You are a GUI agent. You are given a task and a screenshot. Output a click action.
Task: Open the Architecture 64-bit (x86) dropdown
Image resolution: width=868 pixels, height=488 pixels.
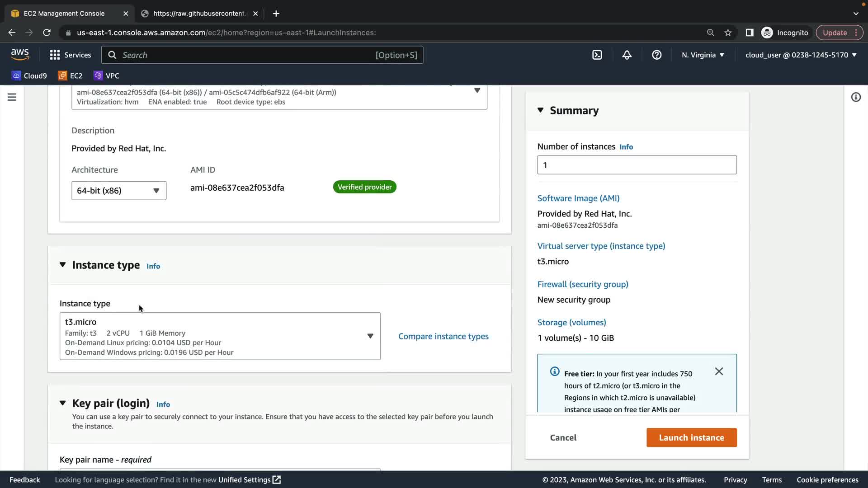[118, 191]
